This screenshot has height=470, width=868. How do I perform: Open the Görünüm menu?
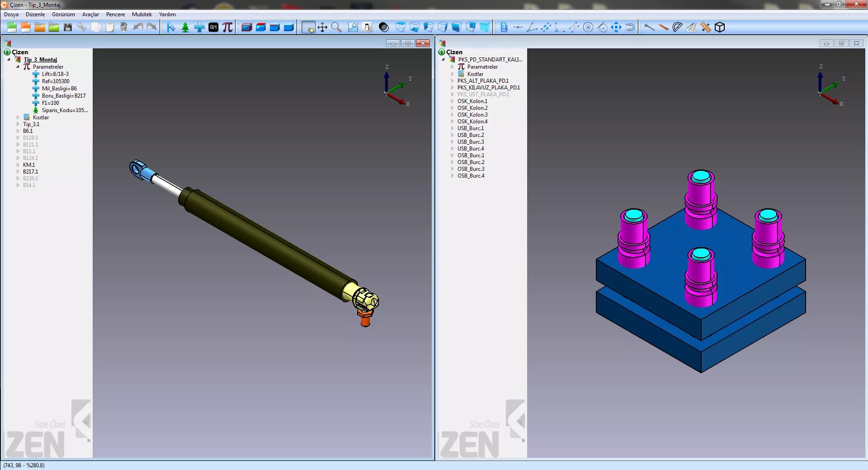(63, 14)
